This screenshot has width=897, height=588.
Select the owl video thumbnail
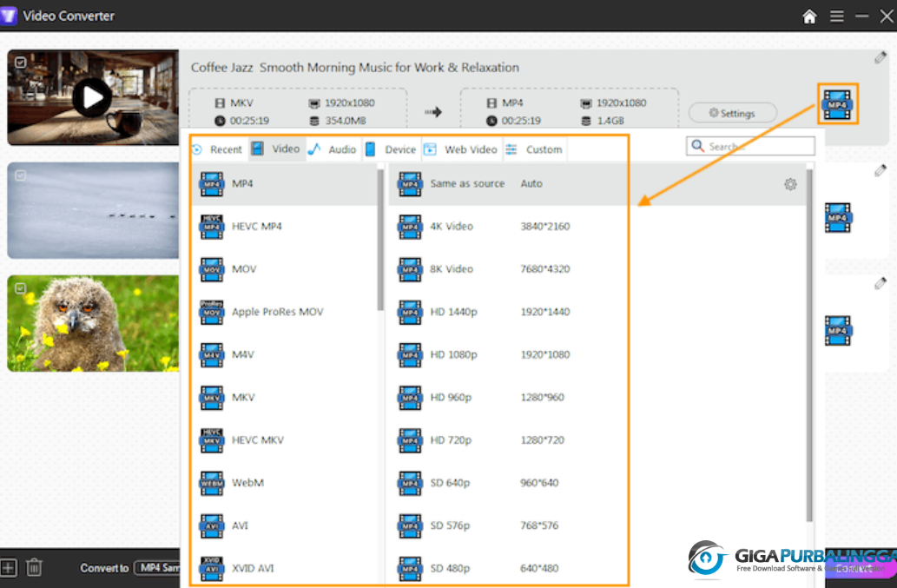(x=93, y=324)
